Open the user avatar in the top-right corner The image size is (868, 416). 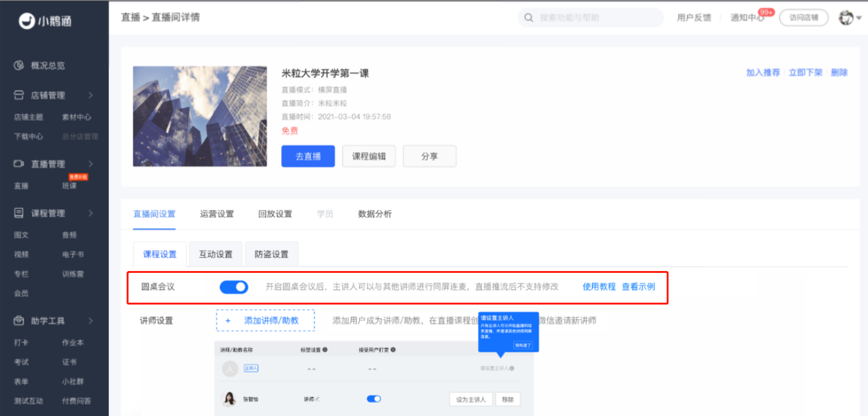(846, 18)
